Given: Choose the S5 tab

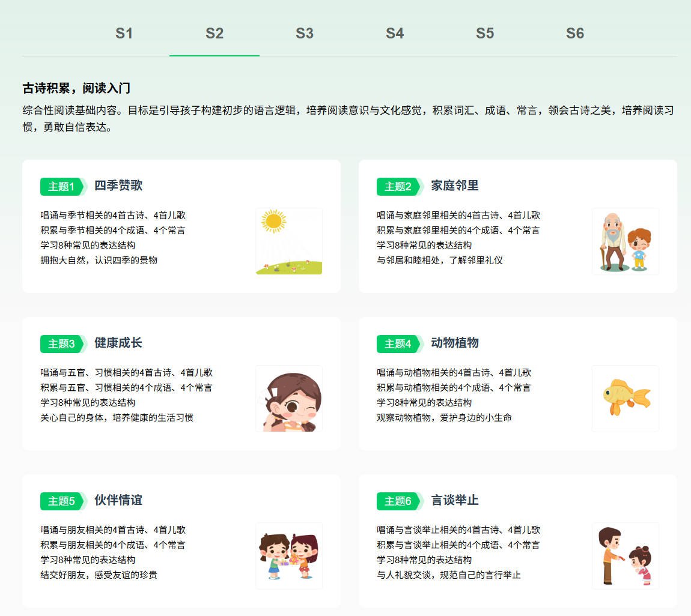Looking at the screenshot, I should [x=485, y=34].
